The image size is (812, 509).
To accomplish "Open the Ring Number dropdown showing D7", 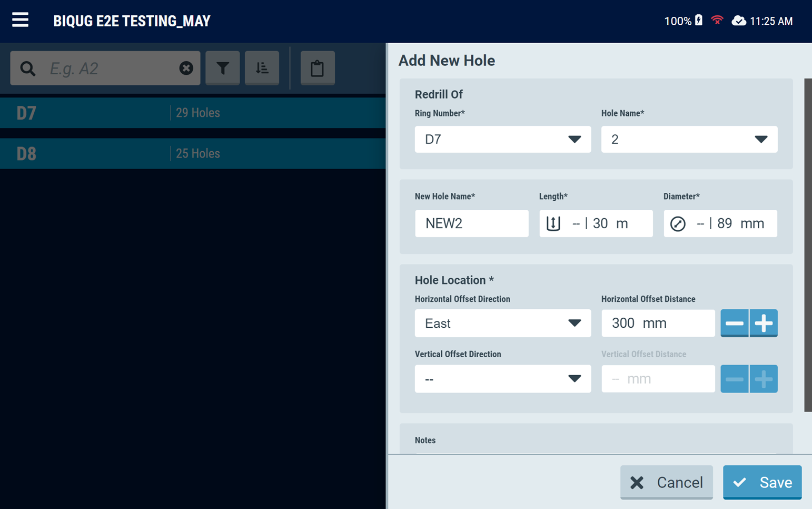I will (x=503, y=139).
